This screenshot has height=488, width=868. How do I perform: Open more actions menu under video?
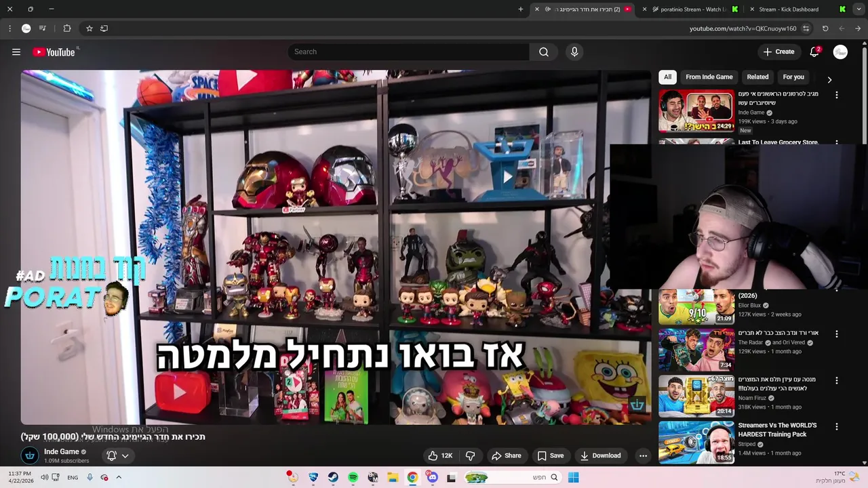[x=643, y=455]
